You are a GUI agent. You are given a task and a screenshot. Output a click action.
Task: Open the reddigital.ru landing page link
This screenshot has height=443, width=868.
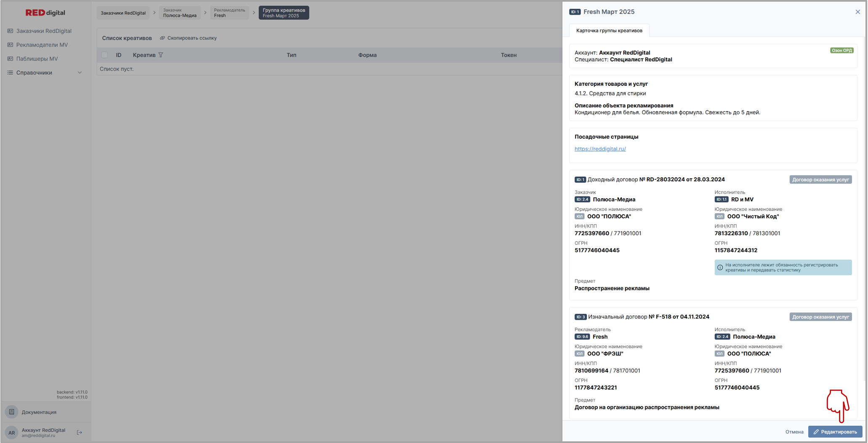coord(600,149)
